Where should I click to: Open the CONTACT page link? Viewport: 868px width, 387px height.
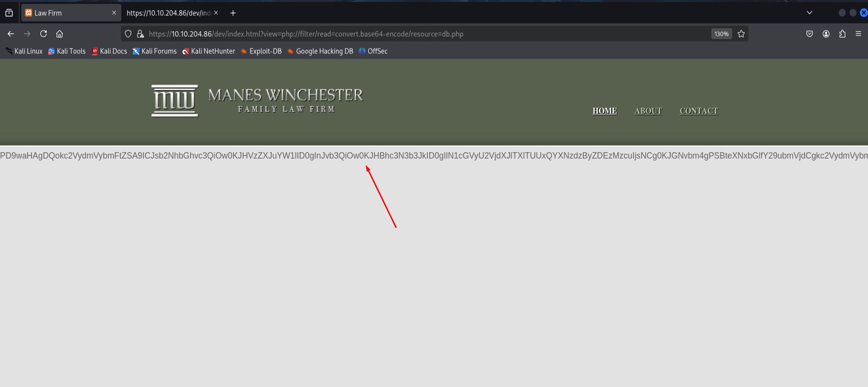click(x=699, y=111)
